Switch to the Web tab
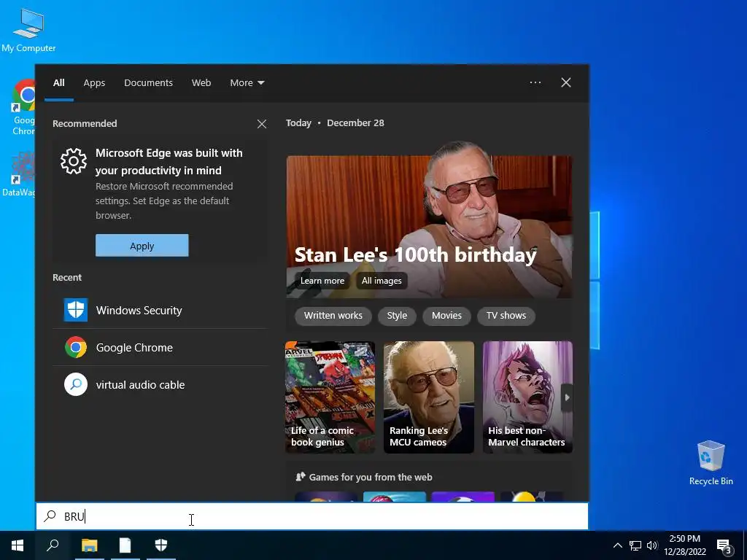This screenshot has width=747, height=560. pyautogui.click(x=201, y=83)
